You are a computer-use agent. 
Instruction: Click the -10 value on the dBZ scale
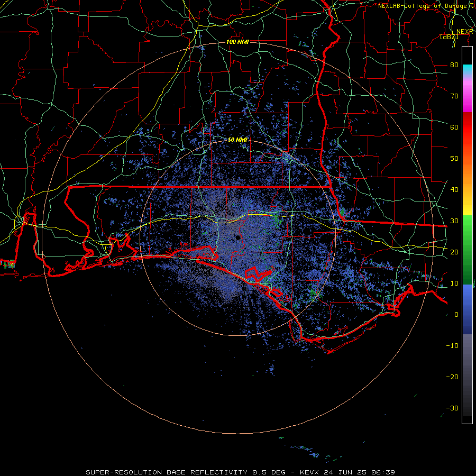click(452, 346)
